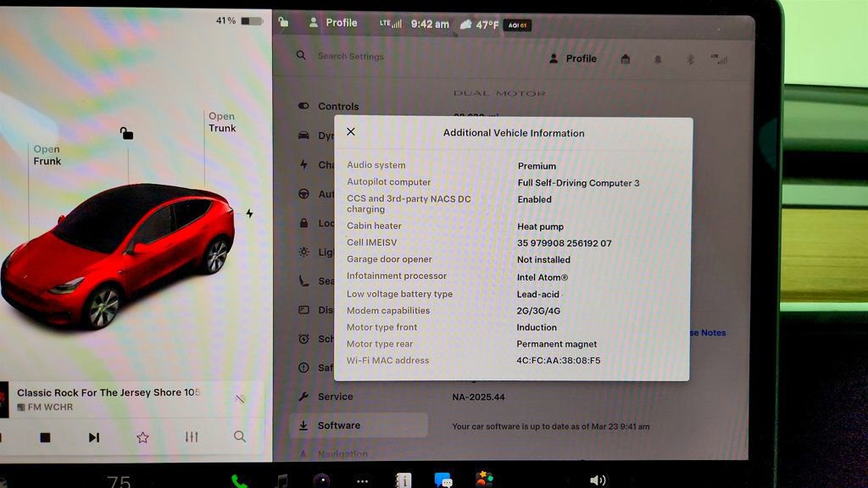Open all apps via three-dot icon
Screen dimensions: 868x488
coord(363,481)
